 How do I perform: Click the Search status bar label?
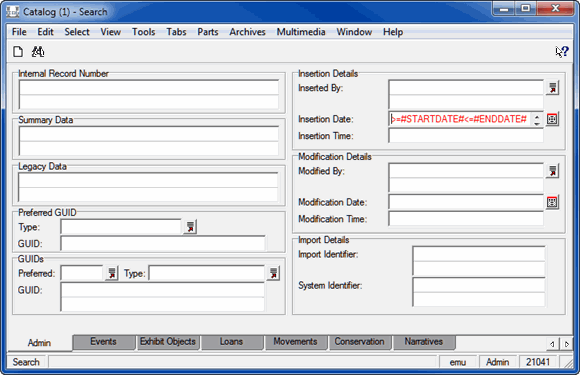(x=26, y=362)
